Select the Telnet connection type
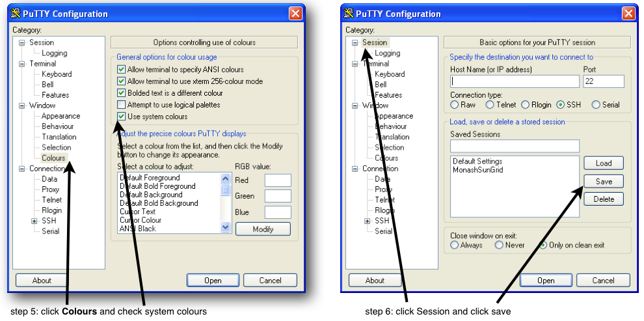 coord(490,105)
